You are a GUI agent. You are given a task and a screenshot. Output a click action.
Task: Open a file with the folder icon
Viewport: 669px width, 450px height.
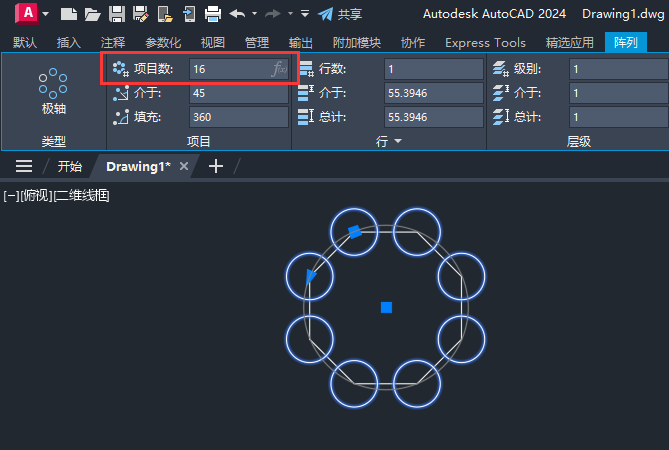pos(93,14)
